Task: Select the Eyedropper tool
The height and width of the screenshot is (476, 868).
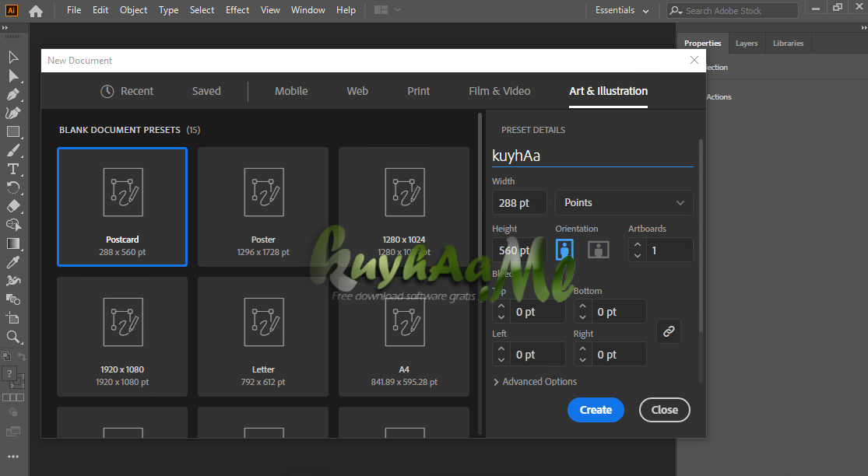Action: (13, 262)
